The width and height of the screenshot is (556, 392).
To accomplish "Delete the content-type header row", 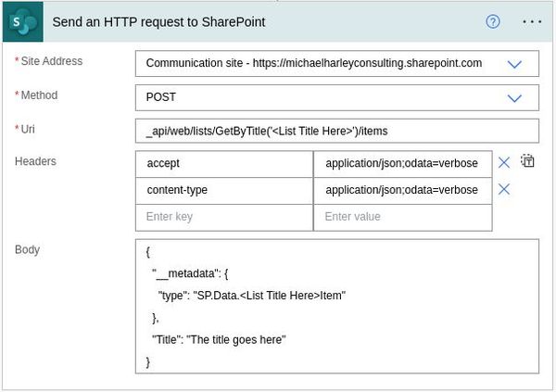I will (504, 189).
